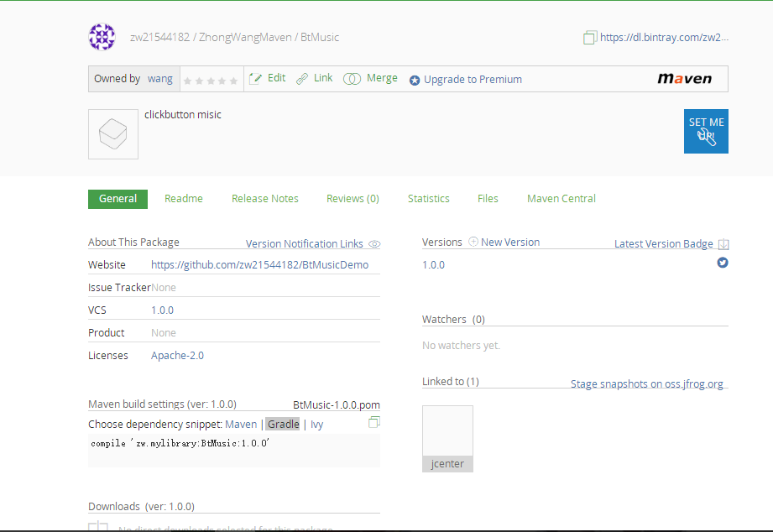Rate the package with the fifth star
Image resolution: width=773 pixels, height=532 pixels.
pos(233,81)
